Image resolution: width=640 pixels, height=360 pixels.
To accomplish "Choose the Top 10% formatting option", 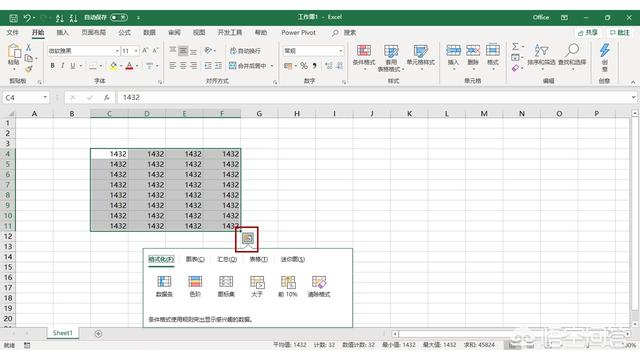I will [x=288, y=286].
